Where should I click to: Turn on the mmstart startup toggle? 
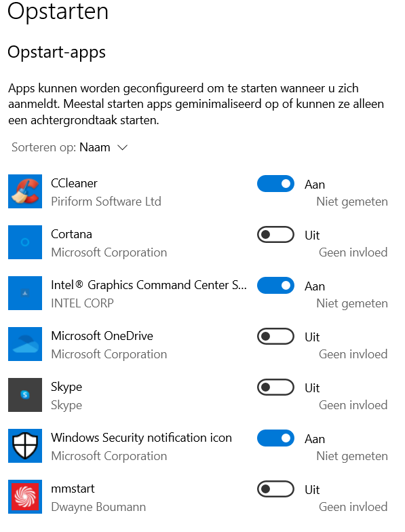(275, 489)
